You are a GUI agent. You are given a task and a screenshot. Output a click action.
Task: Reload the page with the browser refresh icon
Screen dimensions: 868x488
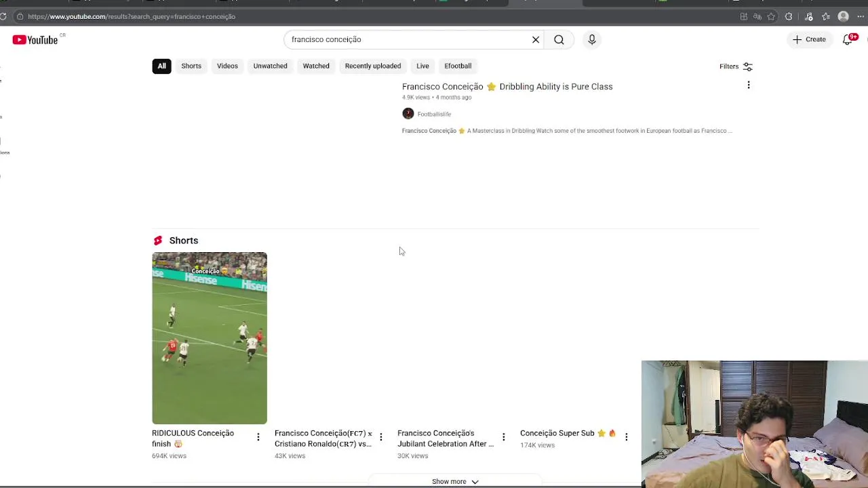point(3,16)
